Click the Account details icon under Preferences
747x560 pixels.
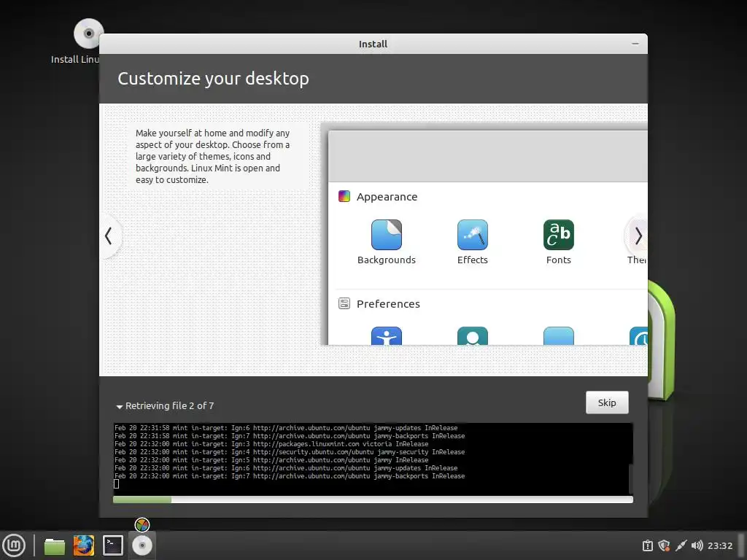472,335
